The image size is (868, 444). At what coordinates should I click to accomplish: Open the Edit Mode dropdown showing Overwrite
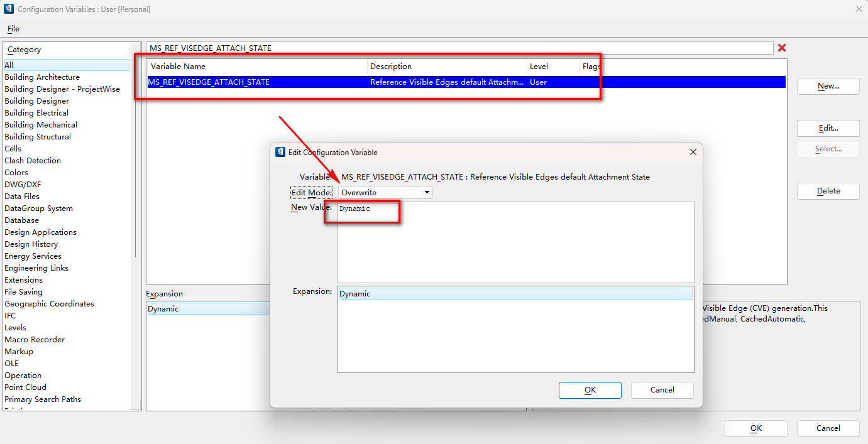(385, 192)
